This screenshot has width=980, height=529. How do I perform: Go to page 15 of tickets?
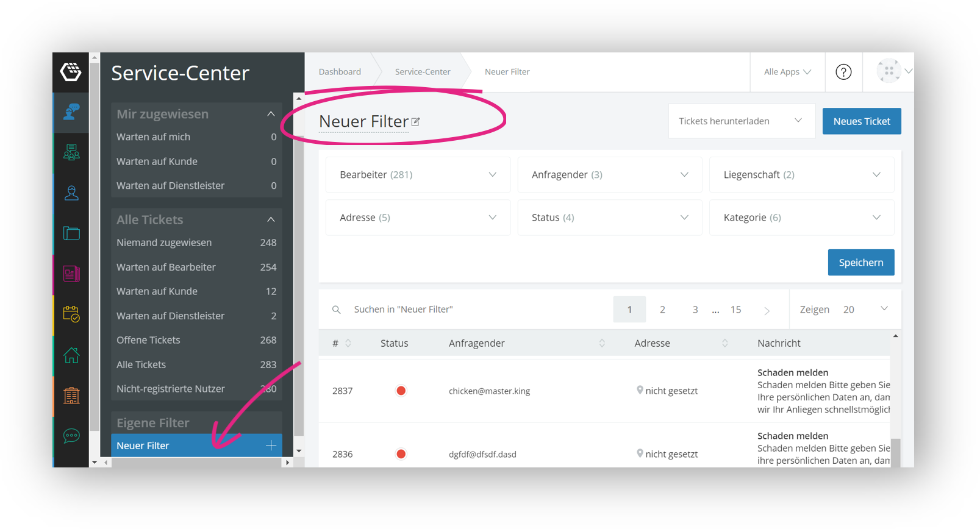tap(736, 310)
